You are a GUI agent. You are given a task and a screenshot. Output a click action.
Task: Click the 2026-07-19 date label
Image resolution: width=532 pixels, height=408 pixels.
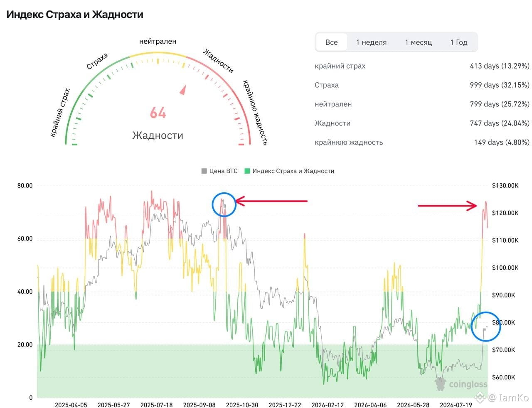[x=456, y=405]
